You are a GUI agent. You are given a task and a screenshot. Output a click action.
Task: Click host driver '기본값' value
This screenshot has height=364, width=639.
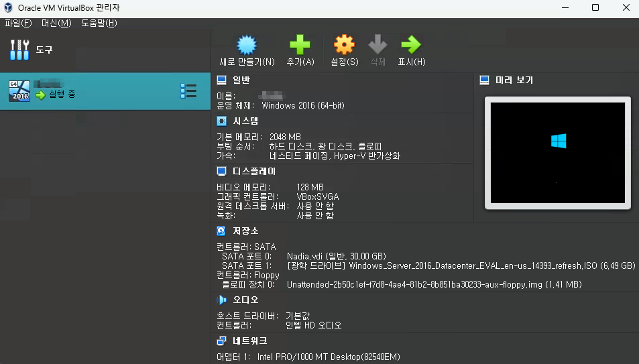[298, 316]
